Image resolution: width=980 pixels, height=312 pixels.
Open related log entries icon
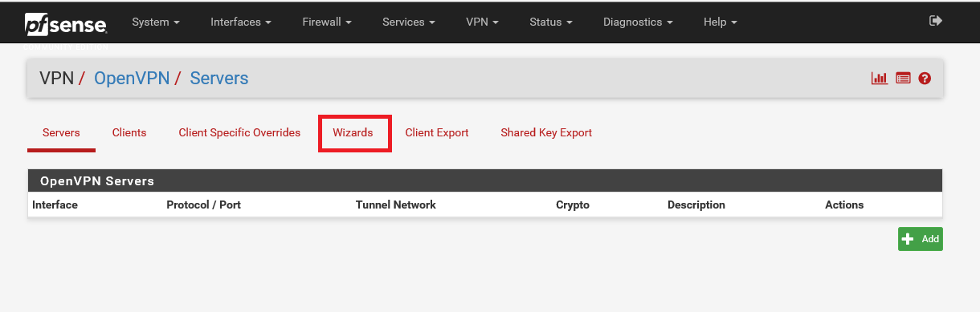point(903,79)
